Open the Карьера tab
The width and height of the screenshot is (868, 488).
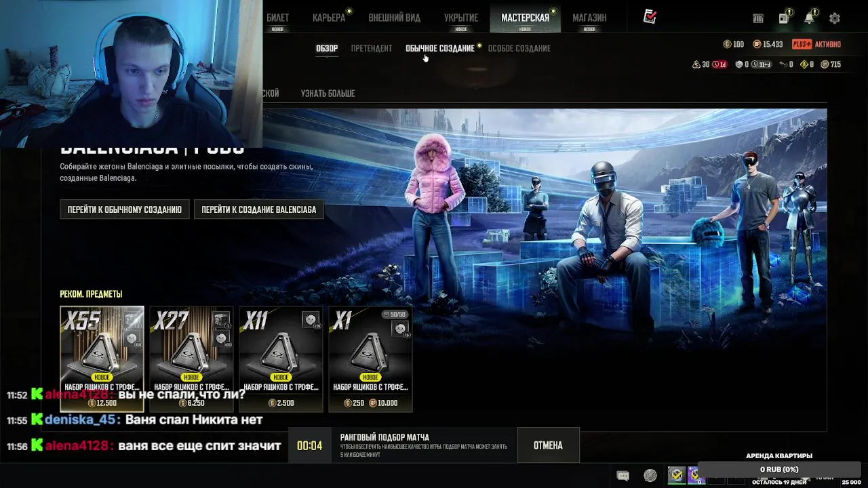pyautogui.click(x=329, y=18)
